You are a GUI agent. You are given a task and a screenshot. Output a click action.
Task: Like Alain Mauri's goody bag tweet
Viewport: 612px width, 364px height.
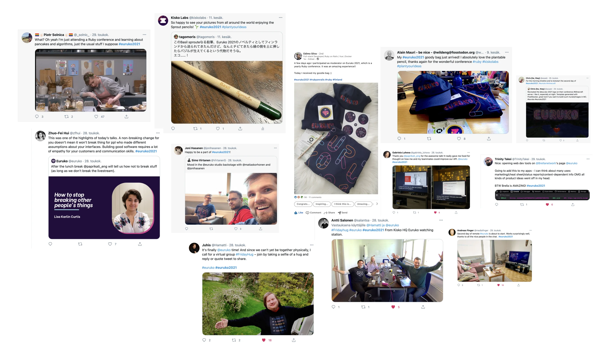click(459, 139)
